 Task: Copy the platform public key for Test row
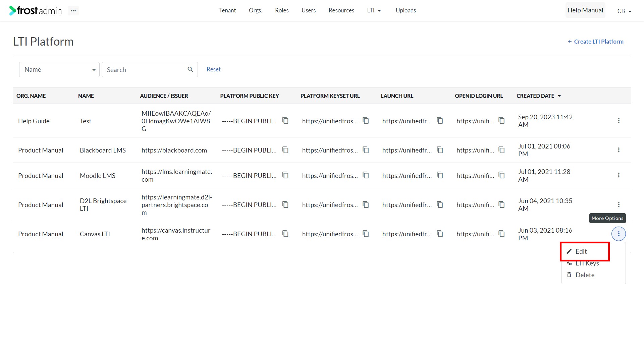[285, 121]
